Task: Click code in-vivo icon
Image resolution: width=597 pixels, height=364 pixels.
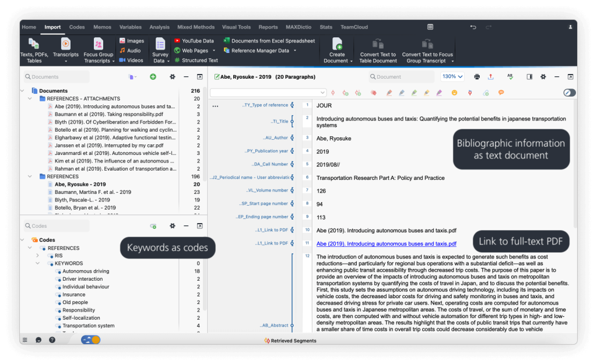Action: pyautogui.click(x=358, y=93)
